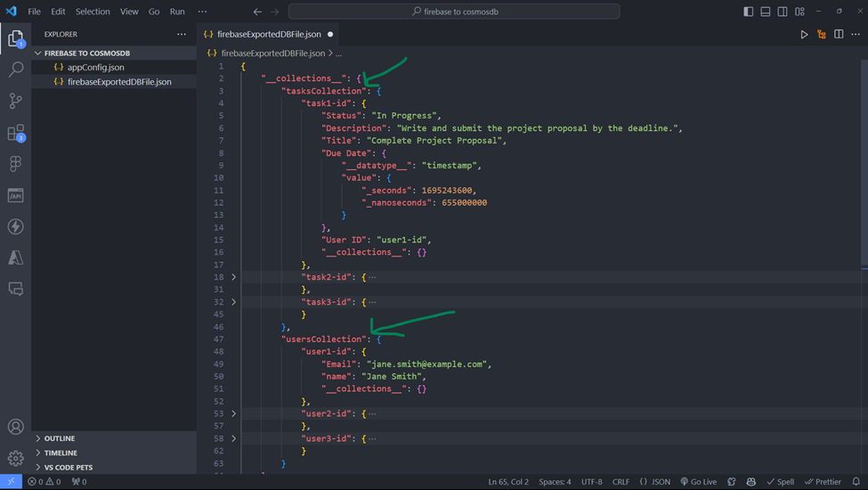Toggle the Primary Side Bar layout button

tap(748, 12)
